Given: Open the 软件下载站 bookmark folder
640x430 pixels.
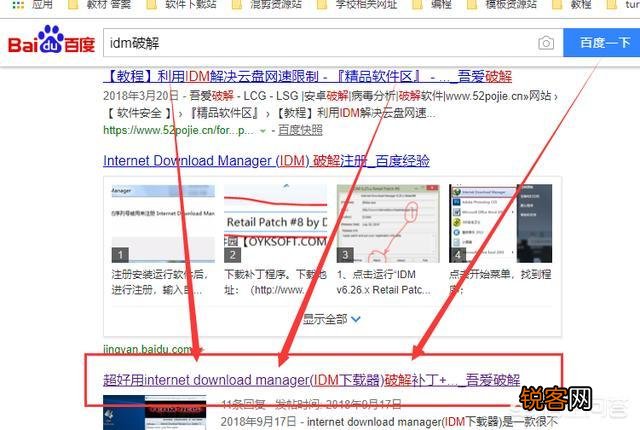Looking at the screenshot, I should 183,5.
